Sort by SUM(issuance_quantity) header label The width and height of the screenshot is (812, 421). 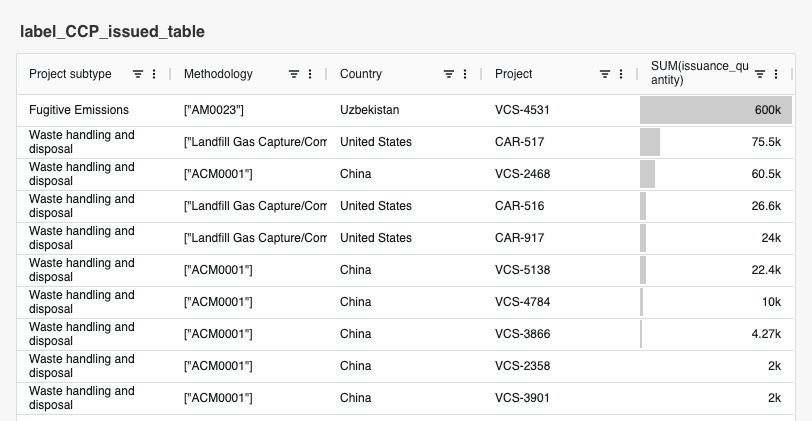[692, 74]
